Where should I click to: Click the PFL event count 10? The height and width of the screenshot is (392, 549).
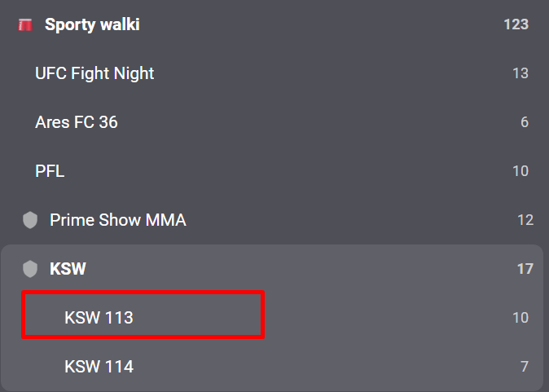(x=520, y=171)
